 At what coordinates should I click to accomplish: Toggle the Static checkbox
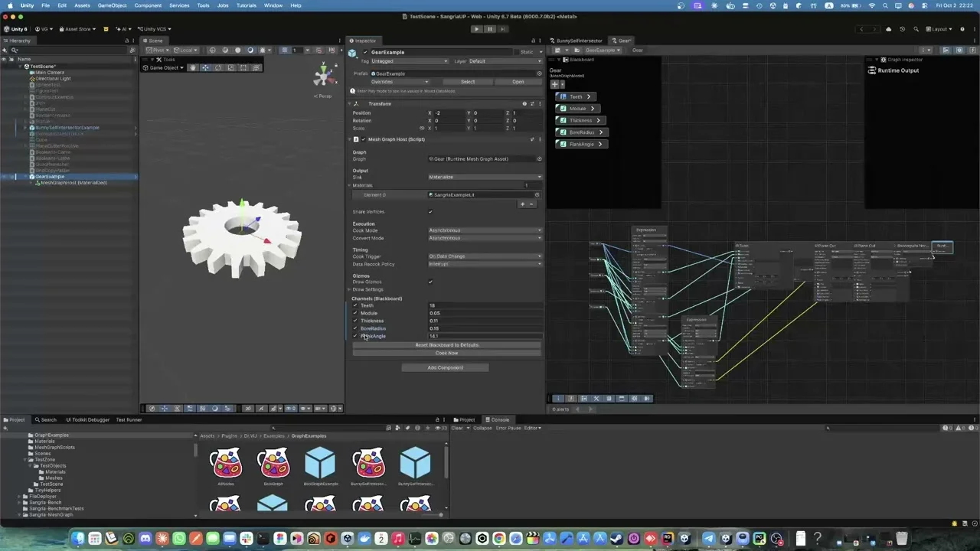(517, 52)
